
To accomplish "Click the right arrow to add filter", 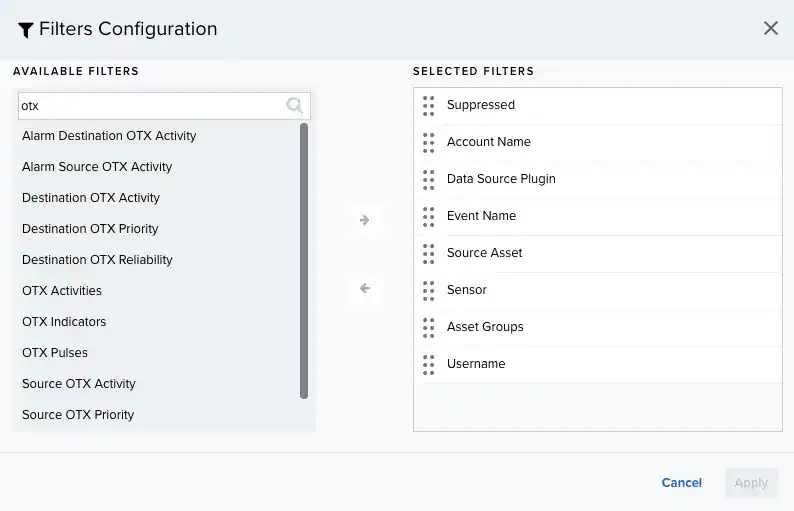I will (365, 220).
